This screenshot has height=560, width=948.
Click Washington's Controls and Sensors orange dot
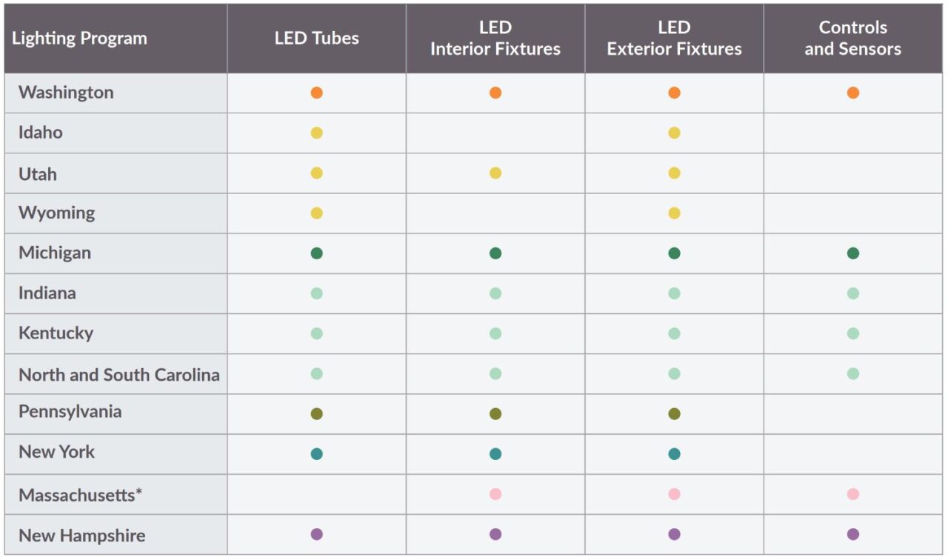(x=853, y=93)
